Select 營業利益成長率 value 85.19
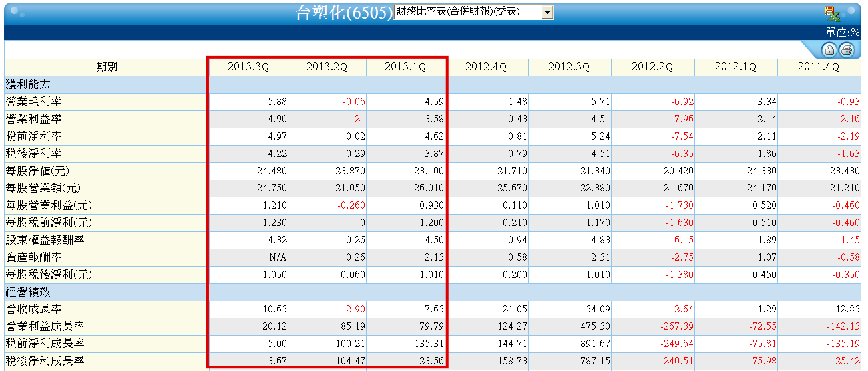Screen dimensions: 868x371 pyautogui.click(x=353, y=326)
